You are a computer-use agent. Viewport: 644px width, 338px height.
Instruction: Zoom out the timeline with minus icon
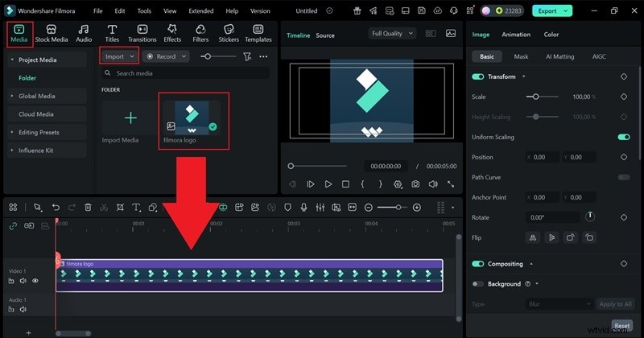369,208
